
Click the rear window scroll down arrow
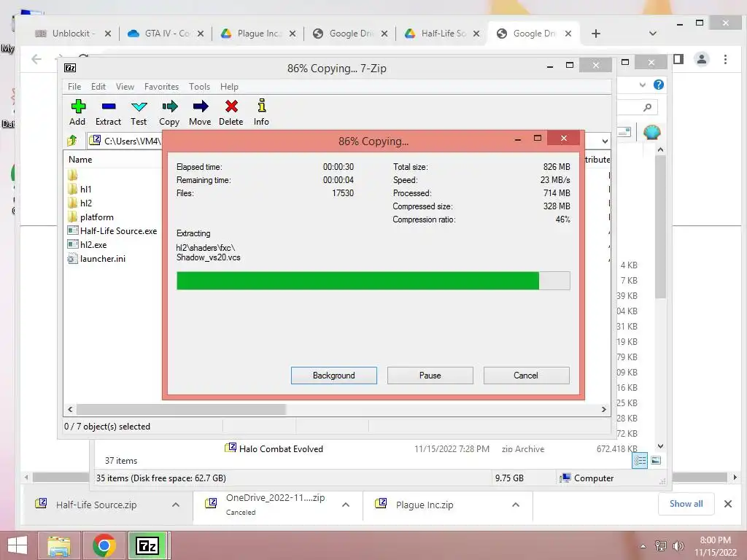[x=660, y=446]
